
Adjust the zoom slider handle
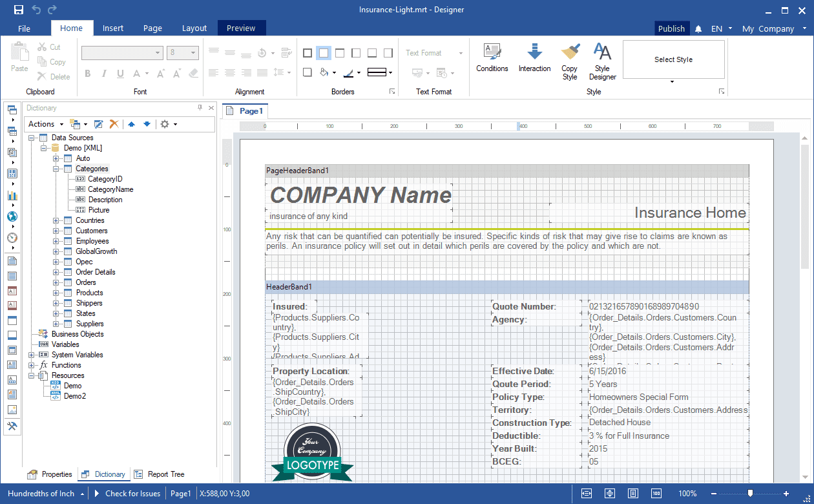tap(750, 493)
